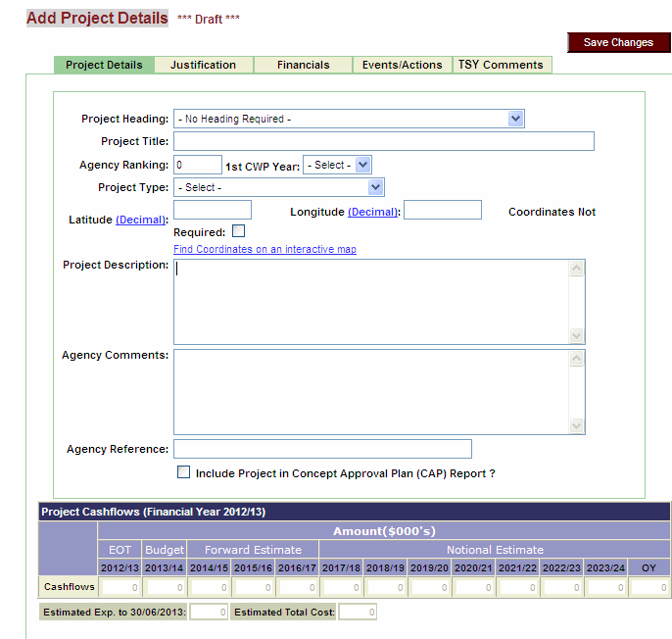Screen dimensions: 672x639
Task: Click the Longitude Decimal link
Action: point(372,212)
